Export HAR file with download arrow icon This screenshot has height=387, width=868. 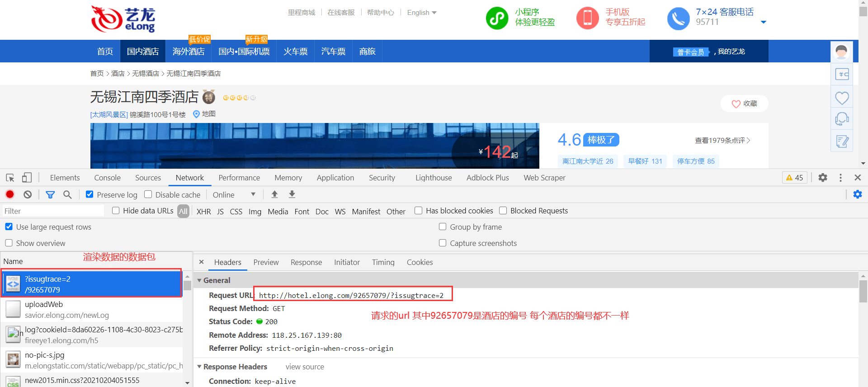pyautogui.click(x=292, y=194)
